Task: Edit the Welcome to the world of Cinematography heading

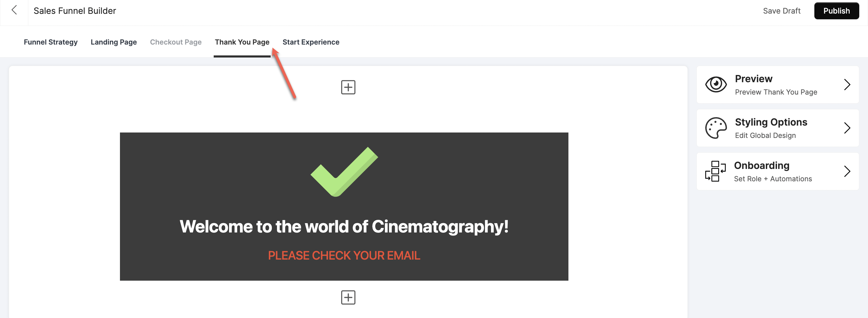Action: pyautogui.click(x=344, y=226)
